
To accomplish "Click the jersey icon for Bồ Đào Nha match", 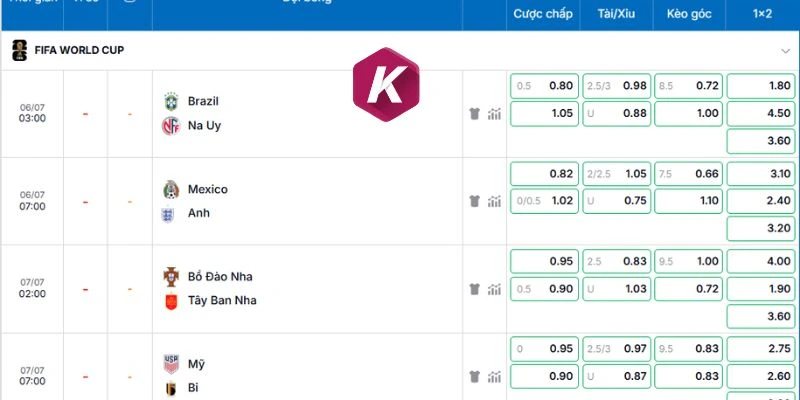I will click(474, 289).
